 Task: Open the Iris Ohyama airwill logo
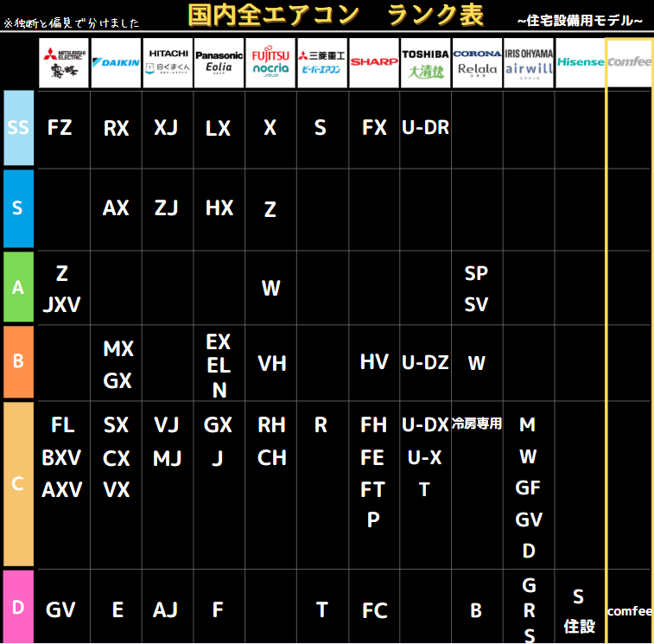(529, 62)
